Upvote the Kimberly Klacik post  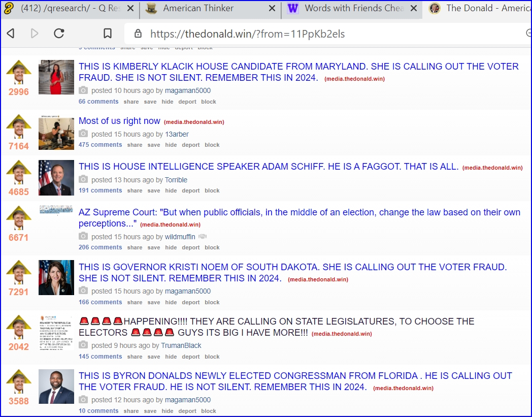pyautogui.click(x=19, y=72)
